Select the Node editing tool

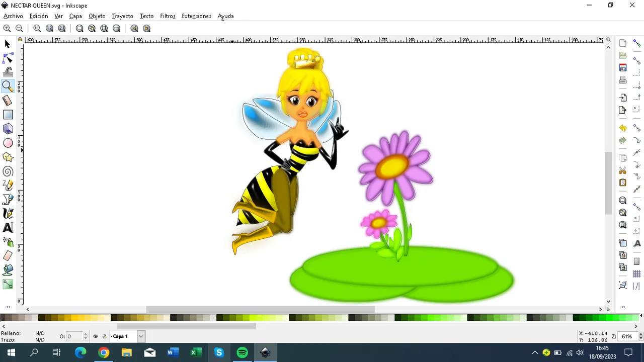tap(8, 58)
